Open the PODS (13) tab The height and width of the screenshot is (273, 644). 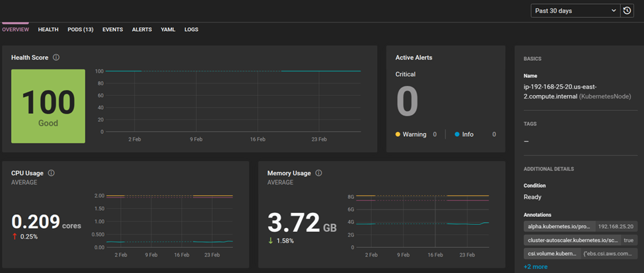pyautogui.click(x=81, y=30)
